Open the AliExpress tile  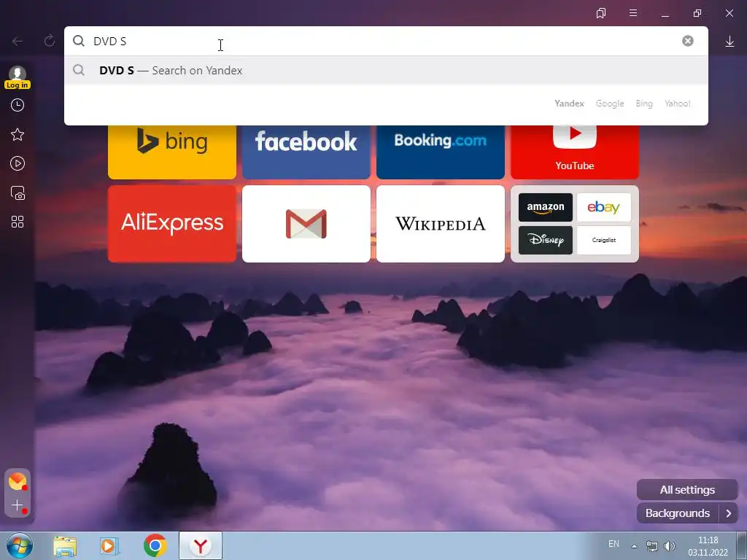point(172,224)
